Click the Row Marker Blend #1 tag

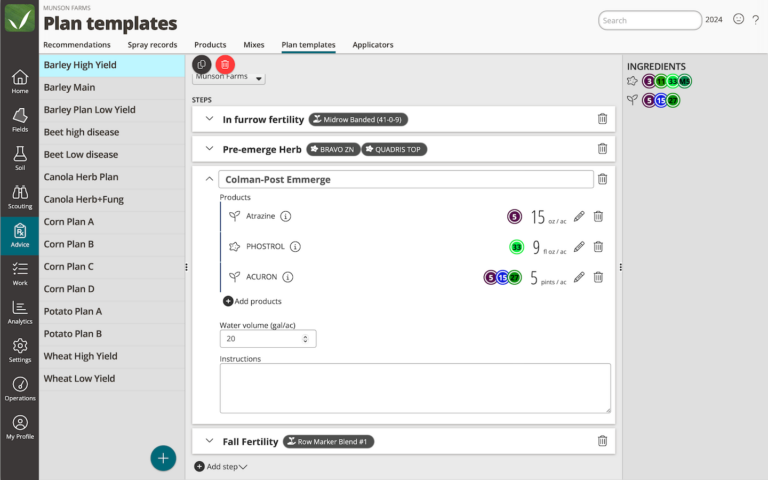tap(328, 441)
